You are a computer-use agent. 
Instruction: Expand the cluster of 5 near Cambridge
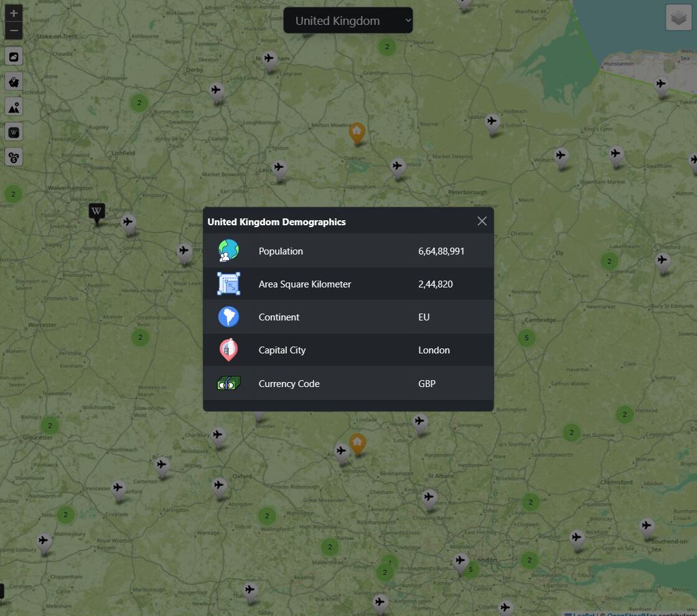[526, 338]
